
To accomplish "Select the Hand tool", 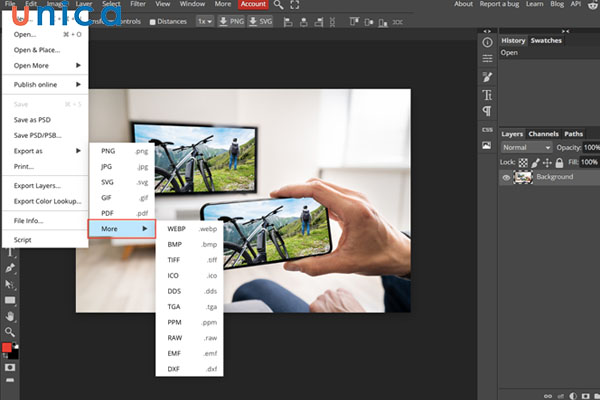I will pyautogui.click(x=11, y=315).
